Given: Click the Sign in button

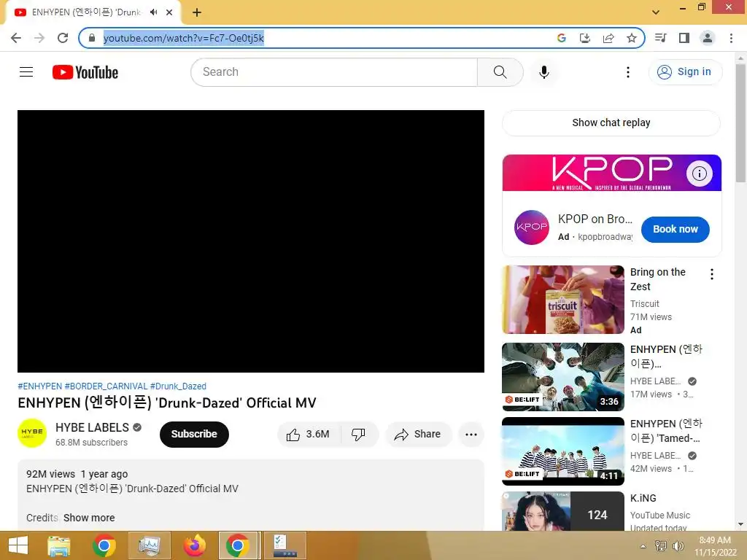Looking at the screenshot, I should point(685,72).
